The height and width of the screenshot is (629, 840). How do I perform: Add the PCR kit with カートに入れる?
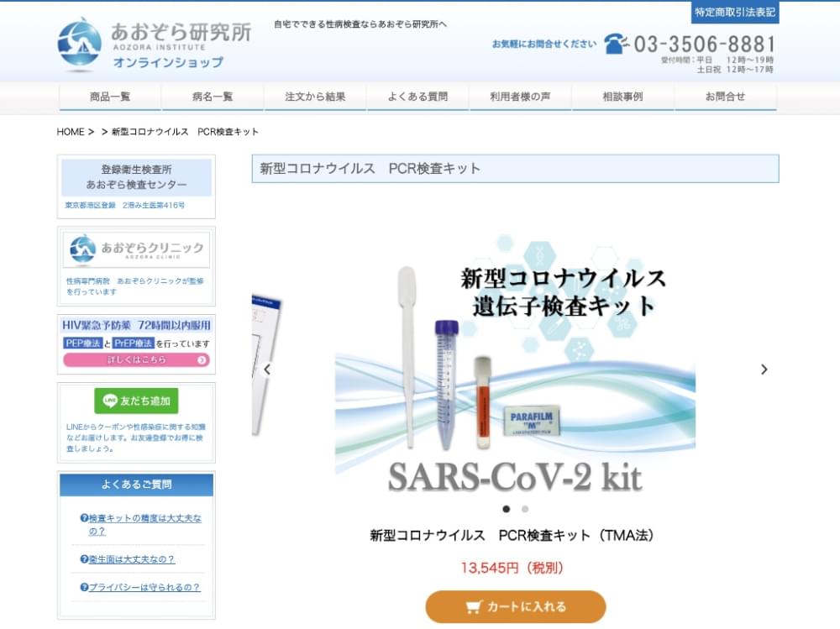(516, 606)
